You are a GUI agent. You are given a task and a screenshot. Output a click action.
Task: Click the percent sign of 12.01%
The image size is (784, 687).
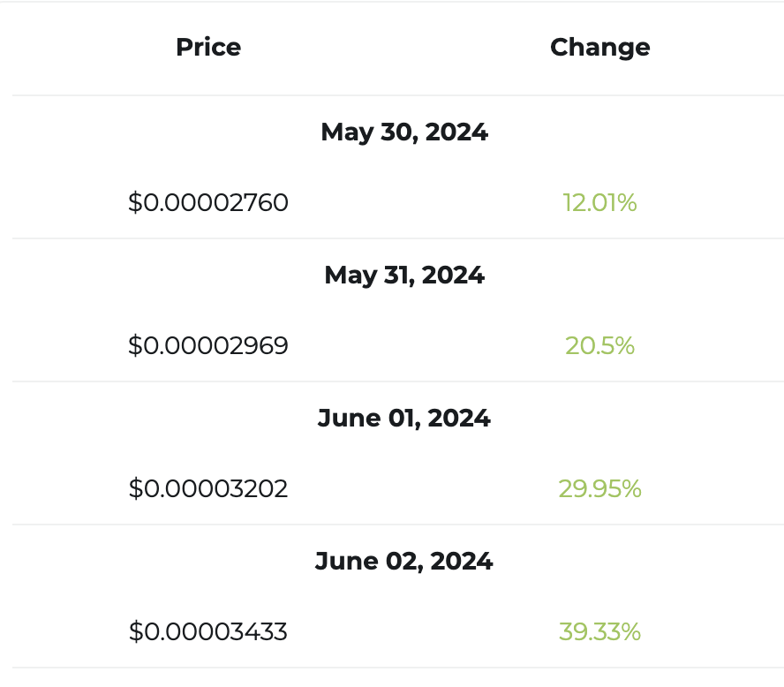(627, 203)
